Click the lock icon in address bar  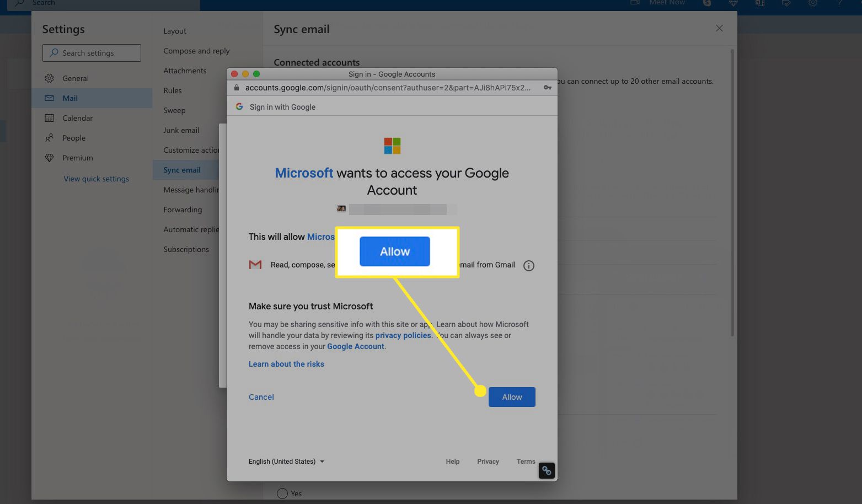(x=237, y=88)
